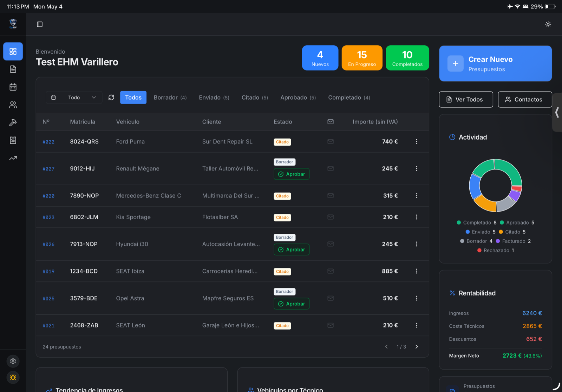Image resolution: width=562 pixels, height=392 pixels.
Task: Click the Ver Todos button
Action: 466,99
